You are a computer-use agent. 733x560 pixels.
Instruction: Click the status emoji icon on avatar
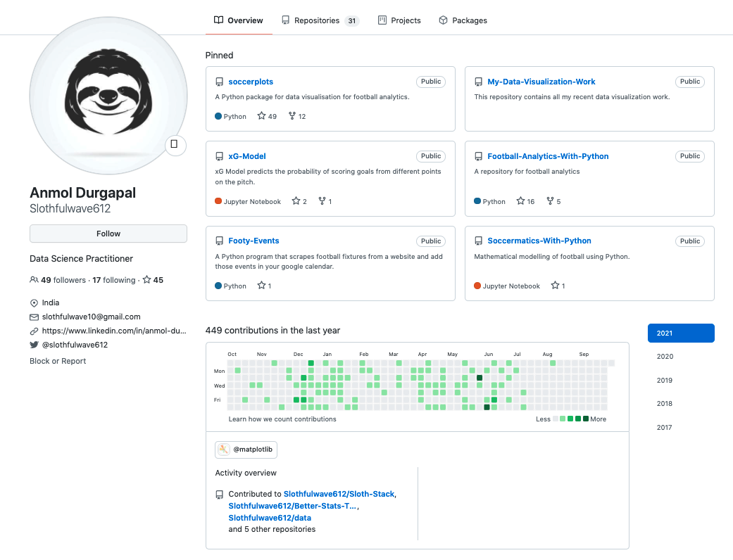click(175, 145)
